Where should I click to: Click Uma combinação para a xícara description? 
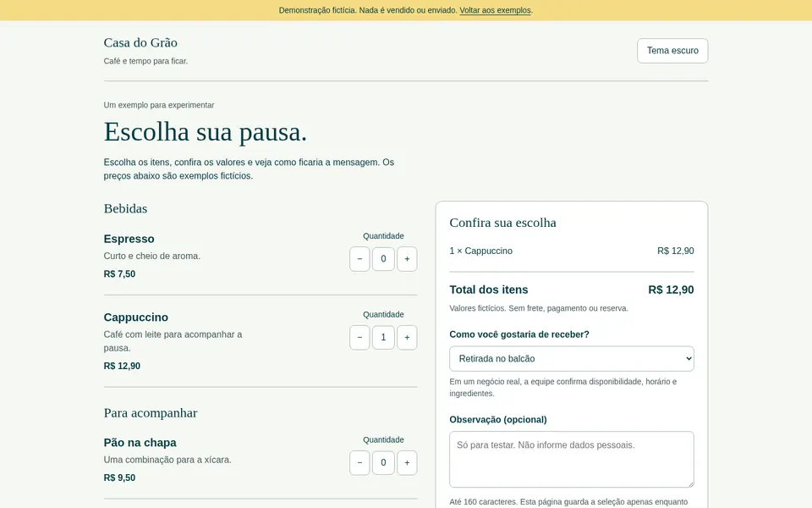coord(167,460)
